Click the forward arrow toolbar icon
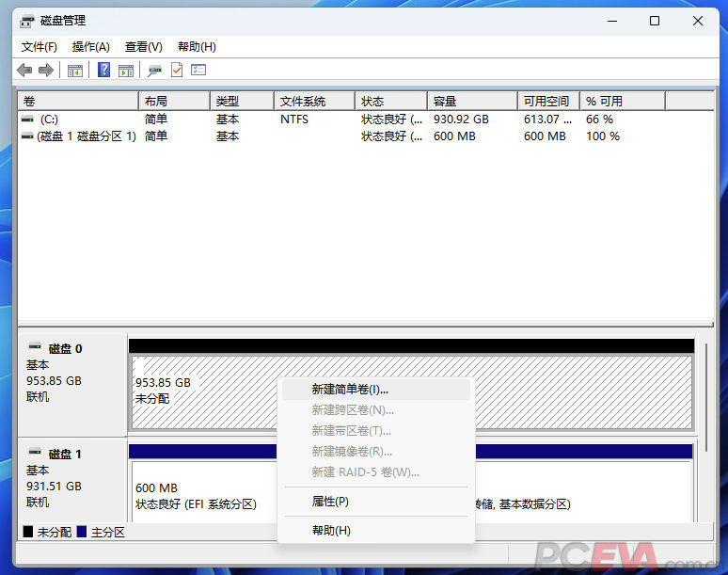 (x=45, y=71)
